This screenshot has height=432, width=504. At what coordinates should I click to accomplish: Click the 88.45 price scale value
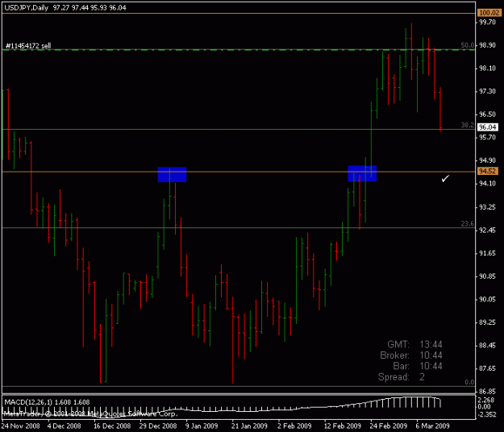487,346
